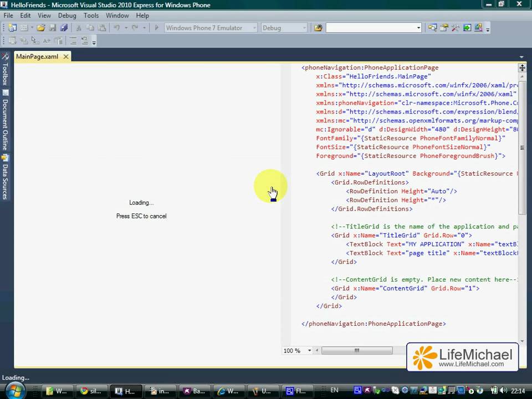Viewport: 532px width, 399px height.
Task: Open the Redo history dropdown arrow
Action: (x=144, y=28)
